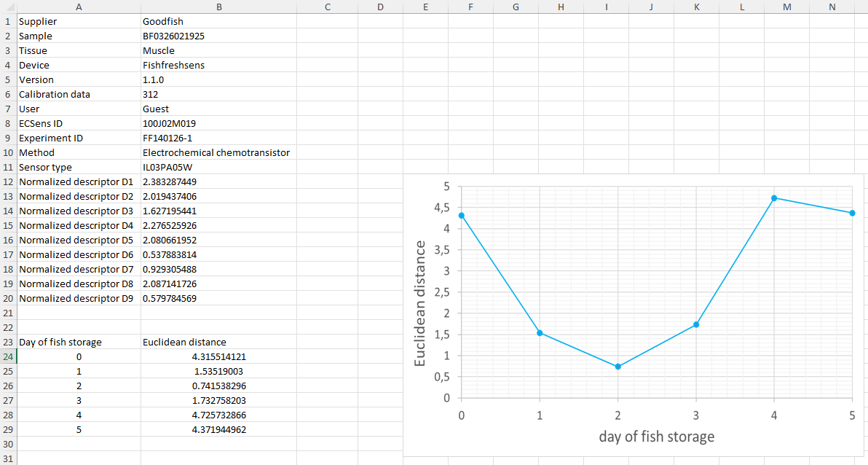Select Euclidean distance 1.53519003 cell
The height and width of the screenshot is (465, 868).
(218, 371)
